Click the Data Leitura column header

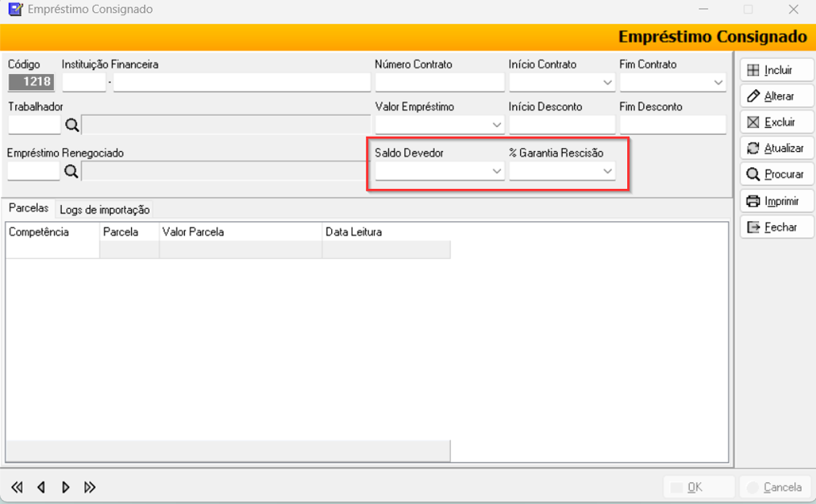[x=386, y=232]
